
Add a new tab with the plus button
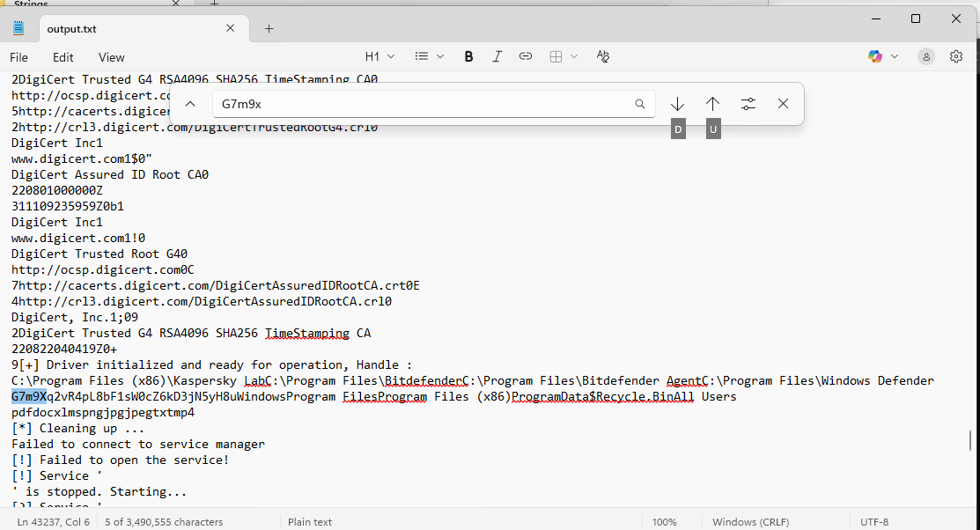pos(269,28)
